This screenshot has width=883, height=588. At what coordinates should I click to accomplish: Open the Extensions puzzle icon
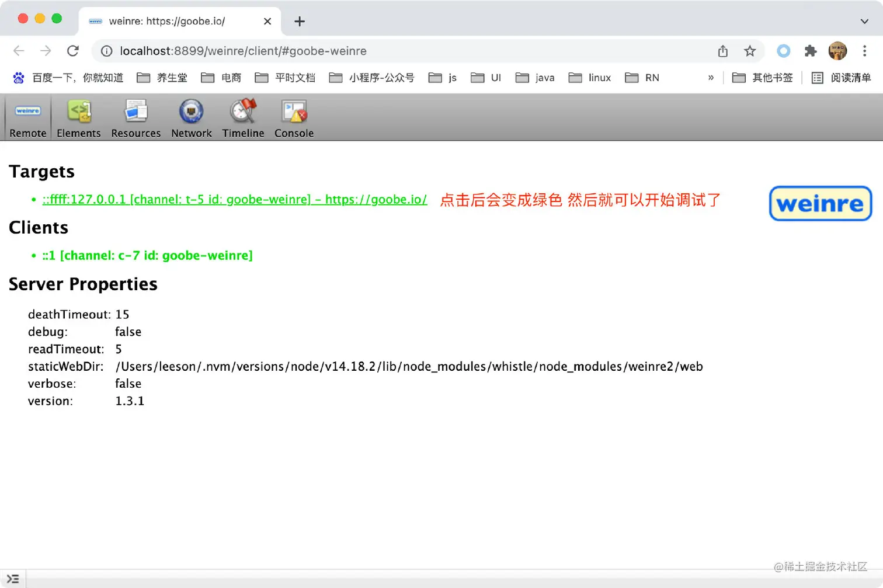811,51
